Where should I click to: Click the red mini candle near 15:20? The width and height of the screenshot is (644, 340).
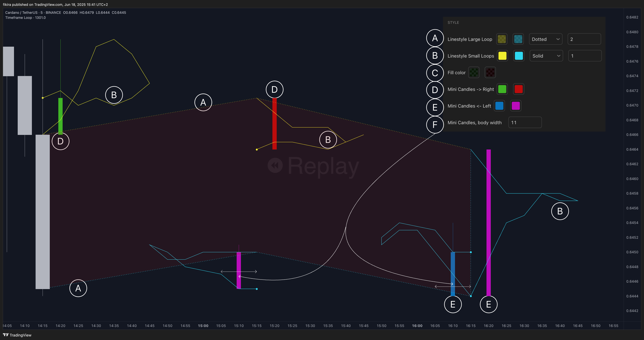(x=274, y=124)
